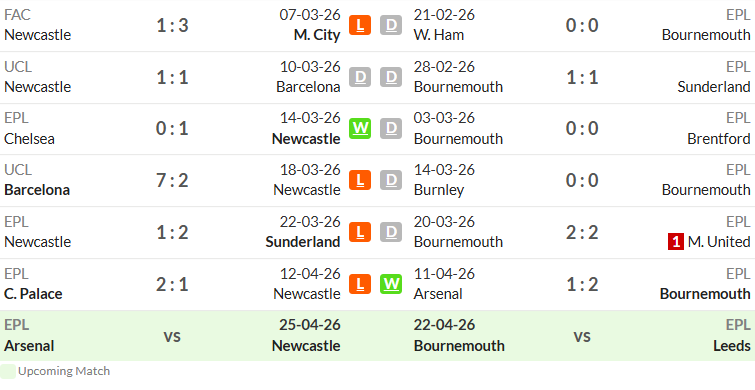Click the Upcoming Match green legend swatch
755x390 pixels.
click(8, 371)
